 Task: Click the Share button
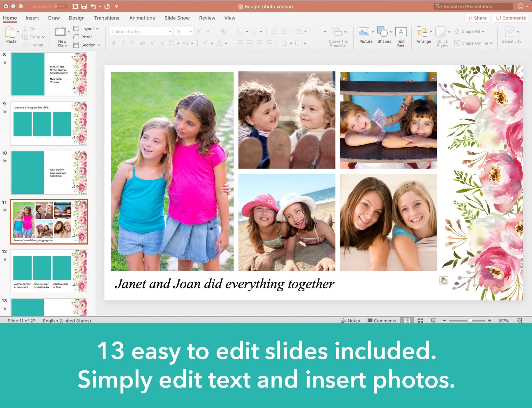pos(477,18)
